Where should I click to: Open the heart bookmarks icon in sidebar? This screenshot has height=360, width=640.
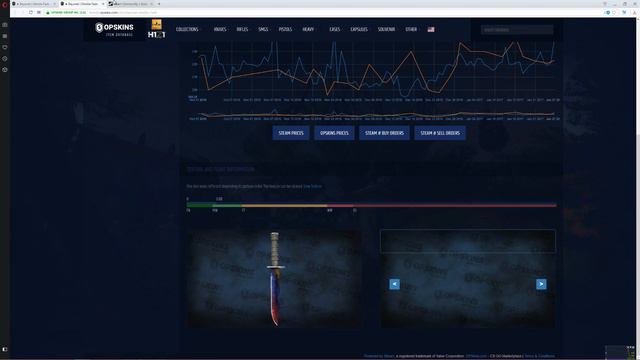point(4,47)
